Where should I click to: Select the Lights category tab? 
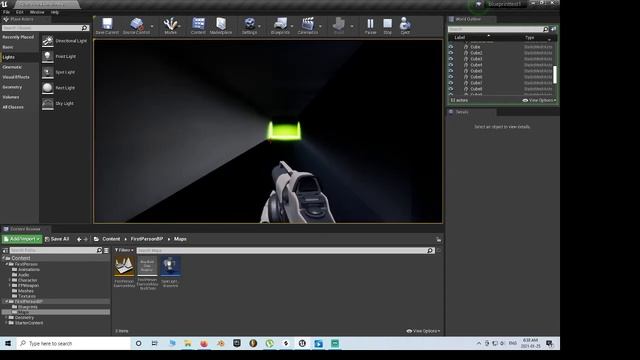(x=20, y=57)
